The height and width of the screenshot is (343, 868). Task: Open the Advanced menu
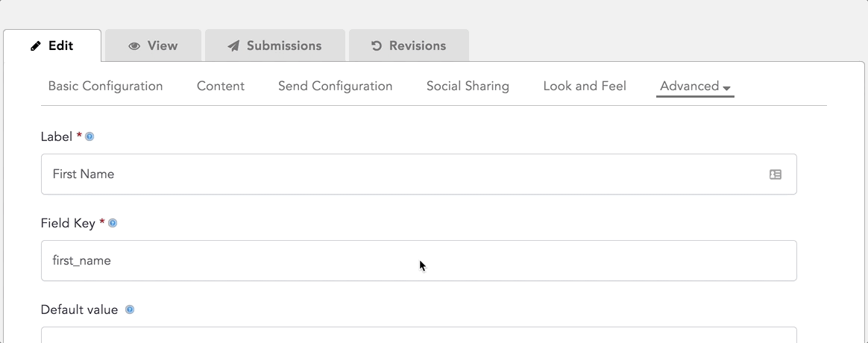pyautogui.click(x=695, y=86)
